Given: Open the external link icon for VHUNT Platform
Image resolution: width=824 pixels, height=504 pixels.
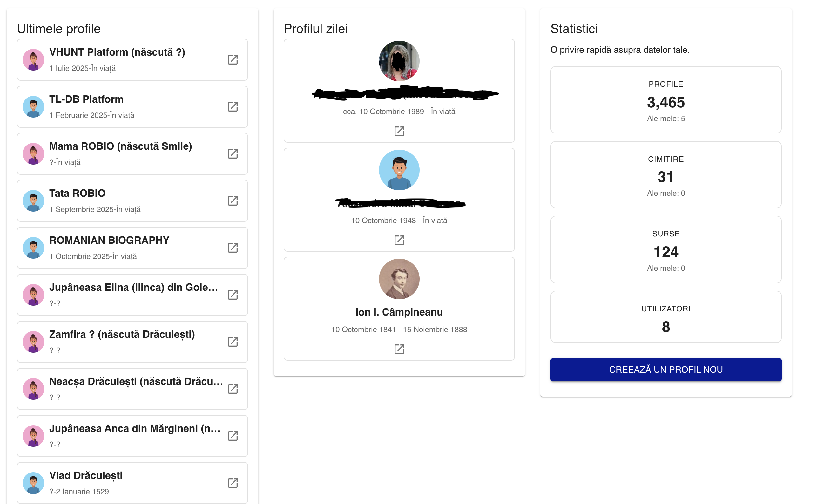Looking at the screenshot, I should click(x=233, y=59).
